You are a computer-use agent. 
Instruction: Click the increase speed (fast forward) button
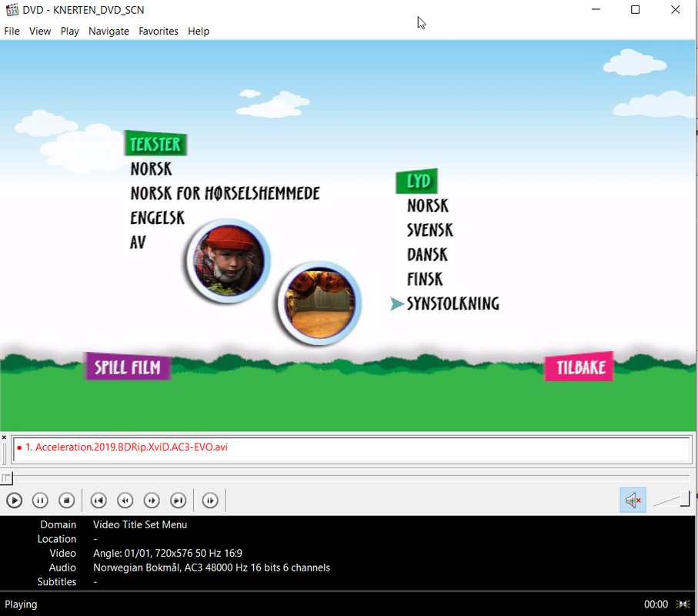point(152,500)
